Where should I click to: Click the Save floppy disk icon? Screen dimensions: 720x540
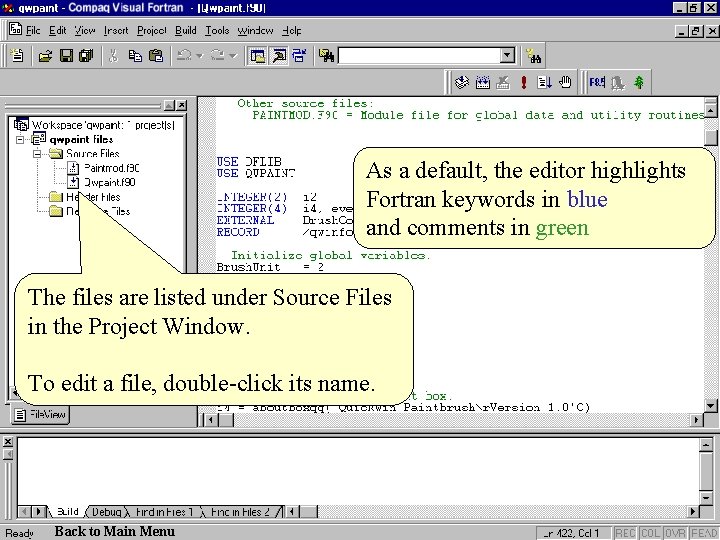66,56
